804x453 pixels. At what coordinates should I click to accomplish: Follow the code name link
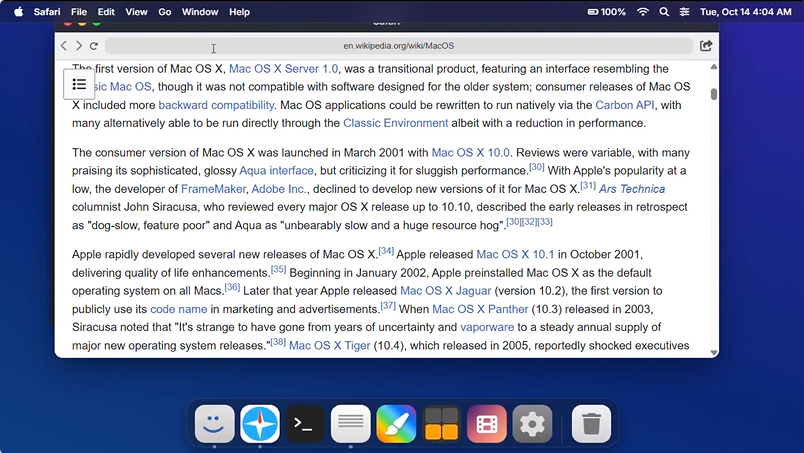178,309
